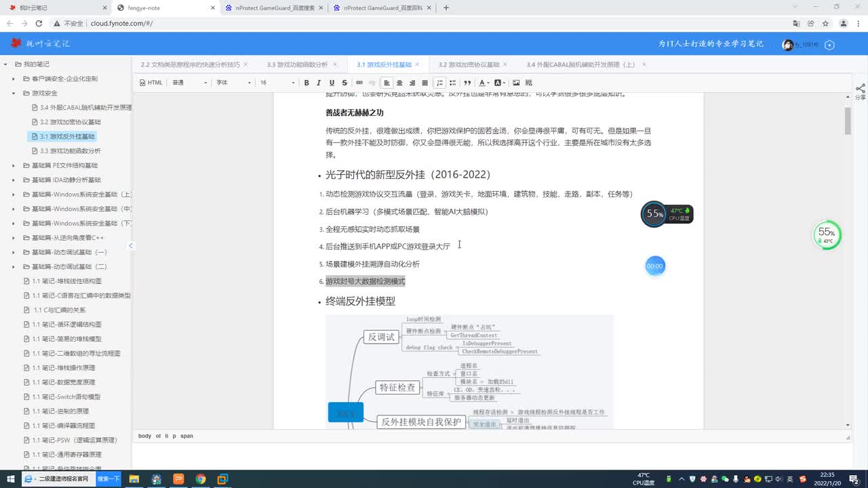This screenshot has width=868, height=488.
Task: Apply bold formatting with B icon
Action: pos(307,83)
